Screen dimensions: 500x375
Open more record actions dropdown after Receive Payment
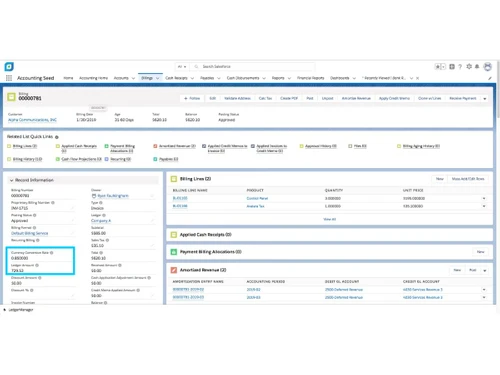[485, 99]
